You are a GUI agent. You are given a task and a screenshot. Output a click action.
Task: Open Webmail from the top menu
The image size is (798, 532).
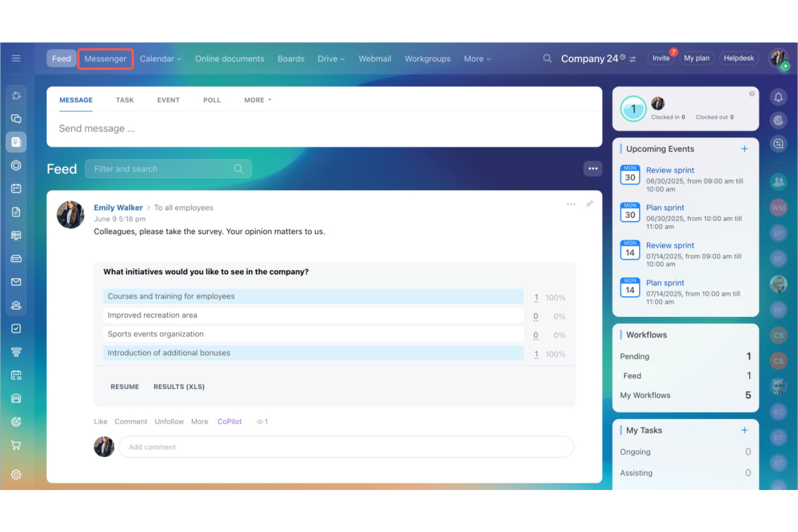(375, 59)
